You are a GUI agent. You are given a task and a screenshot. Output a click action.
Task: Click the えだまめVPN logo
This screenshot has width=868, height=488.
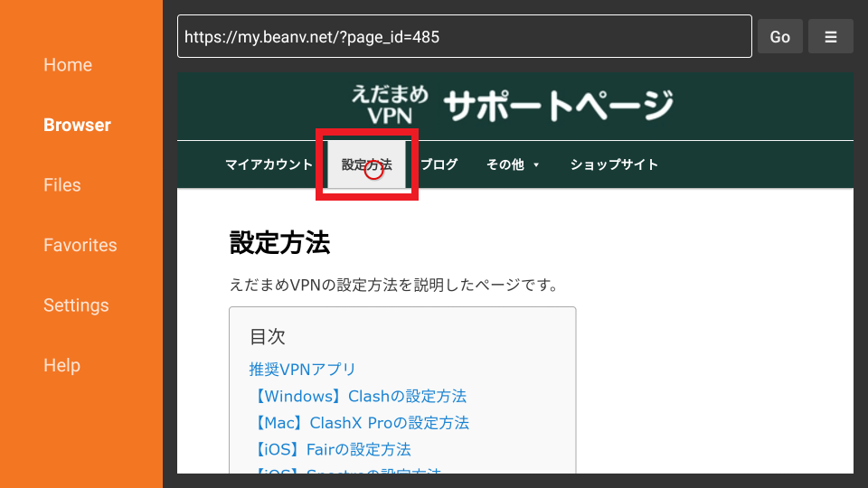tap(390, 104)
